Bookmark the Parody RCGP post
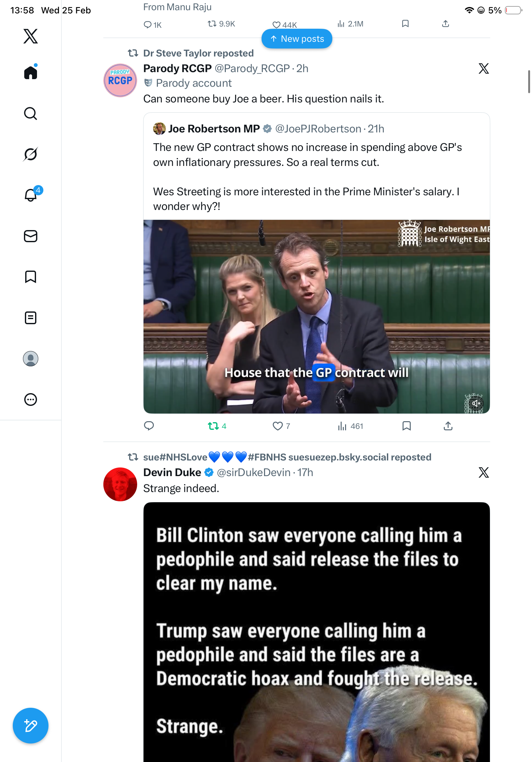Viewport: 532px width, 762px height. (x=406, y=426)
